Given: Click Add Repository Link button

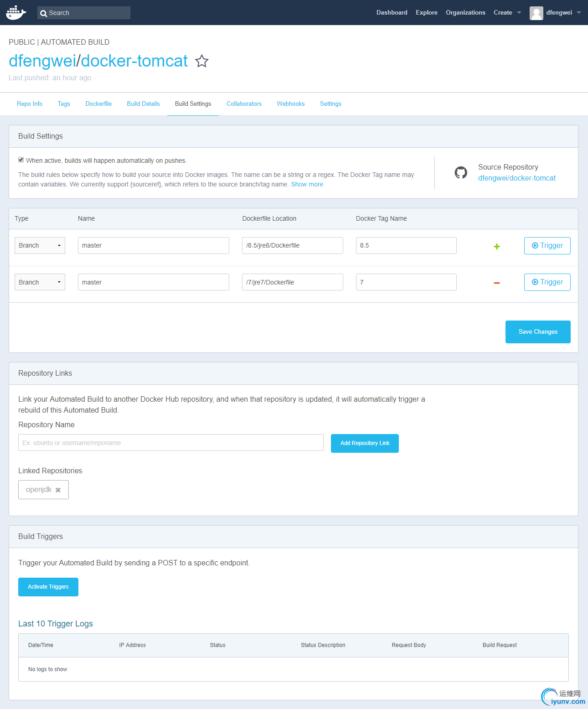Looking at the screenshot, I should point(365,443).
